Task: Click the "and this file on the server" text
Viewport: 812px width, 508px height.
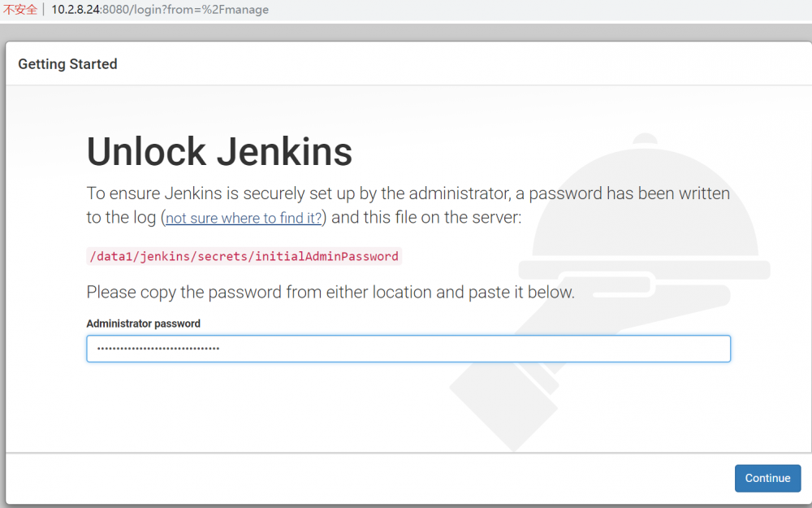Action: pyautogui.click(x=426, y=218)
